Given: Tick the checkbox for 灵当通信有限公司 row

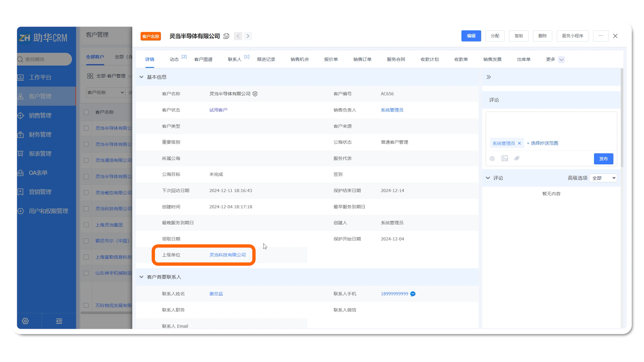Looking at the screenshot, I should (x=86, y=160).
